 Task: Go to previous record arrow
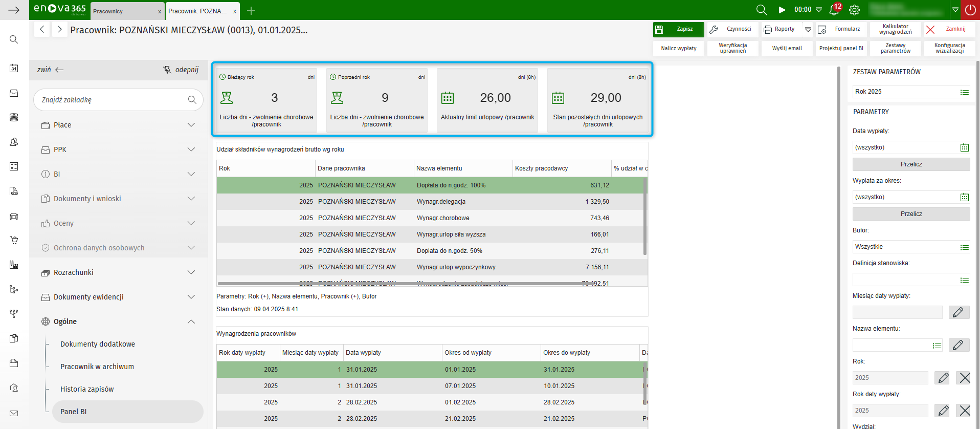coord(42,30)
